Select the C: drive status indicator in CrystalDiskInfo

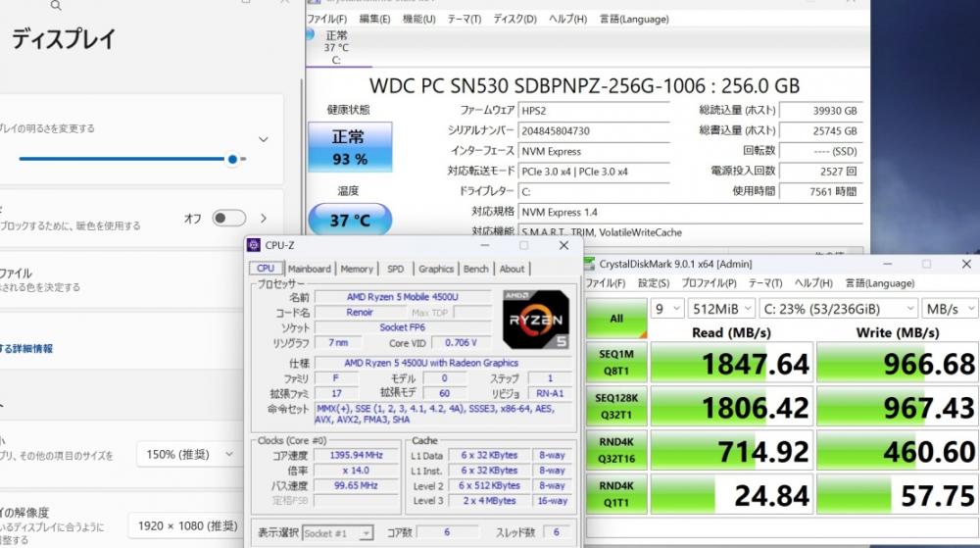click(x=336, y=47)
